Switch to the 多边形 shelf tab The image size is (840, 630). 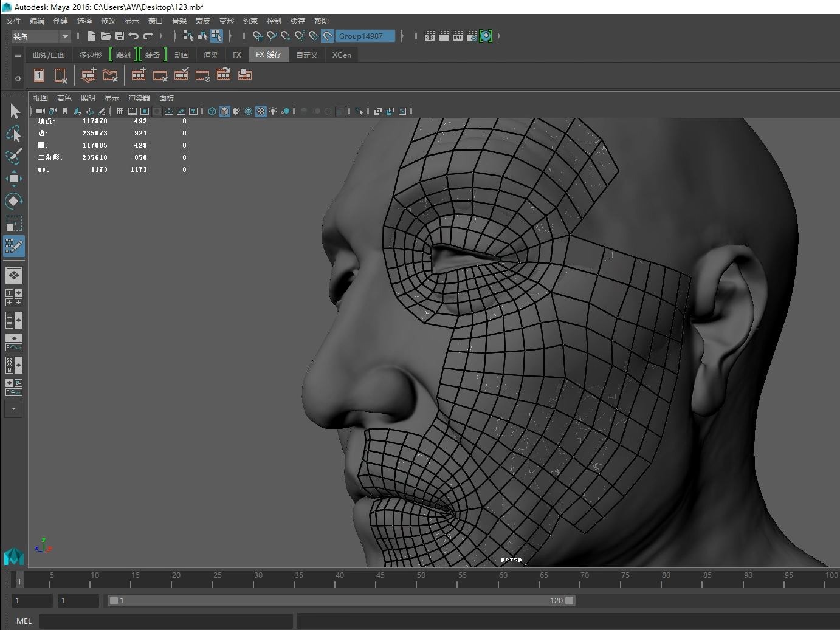[x=91, y=55]
